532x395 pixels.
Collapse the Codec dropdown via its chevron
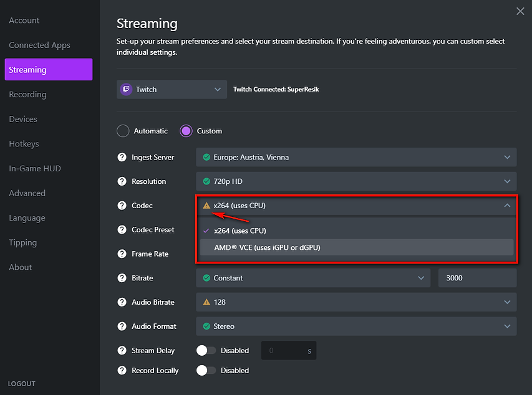507,206
